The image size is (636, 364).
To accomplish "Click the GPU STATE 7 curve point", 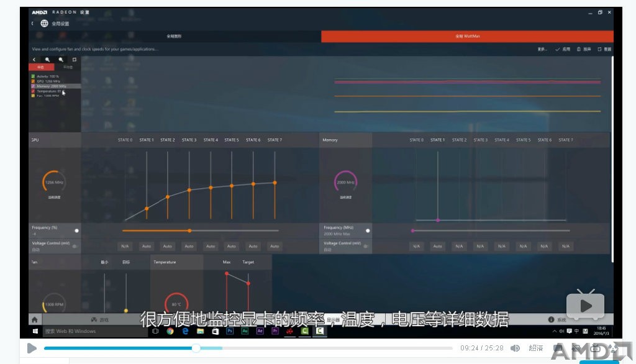I will point(275,183).
